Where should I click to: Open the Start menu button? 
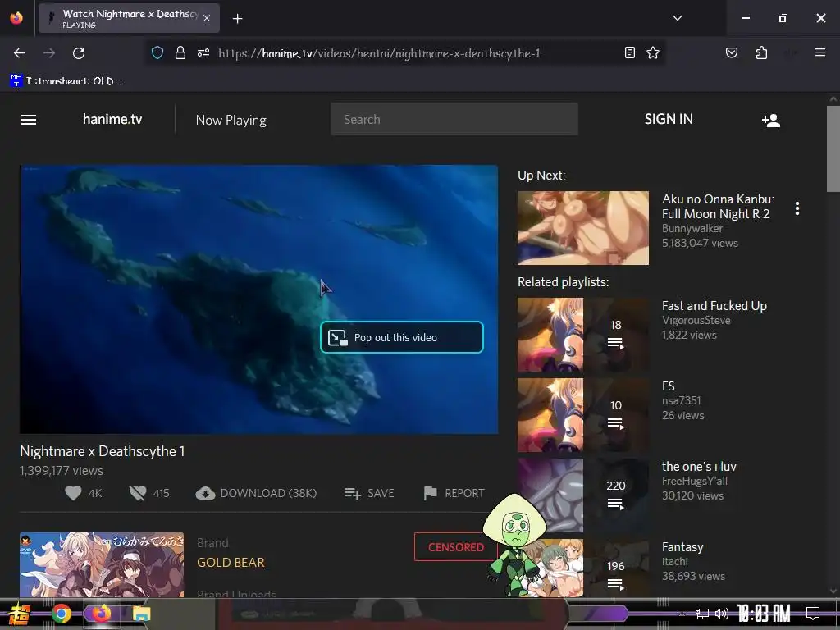pyautogui.click(x=19, y=614)
